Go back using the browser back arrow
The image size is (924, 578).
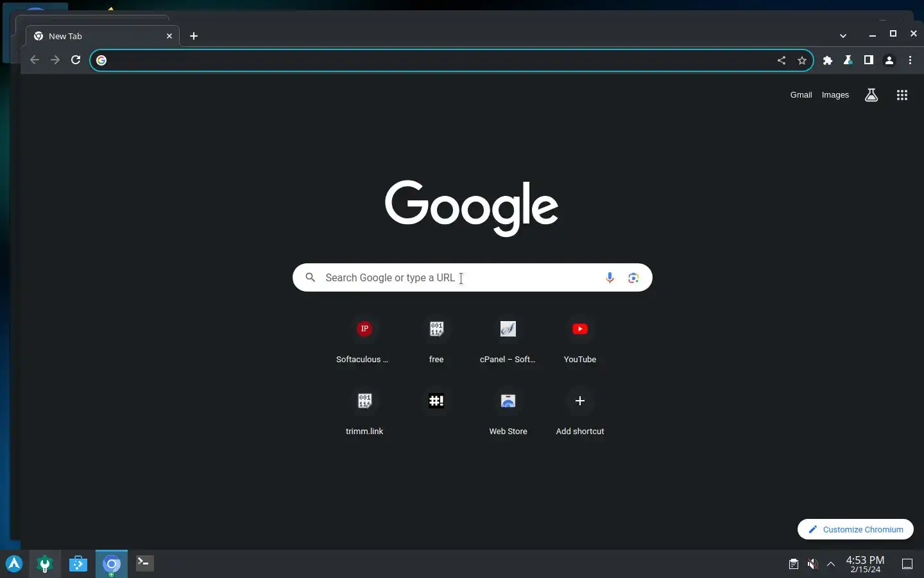click(35, 60)
